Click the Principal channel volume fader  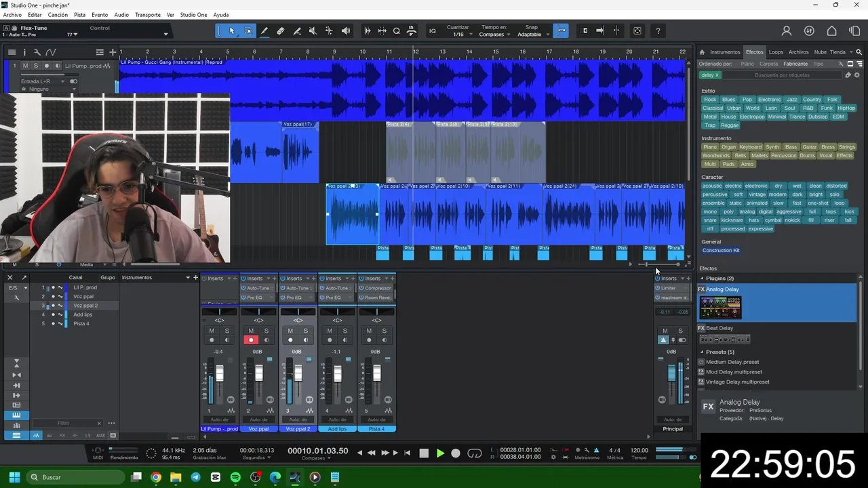(x=671, y=373)
